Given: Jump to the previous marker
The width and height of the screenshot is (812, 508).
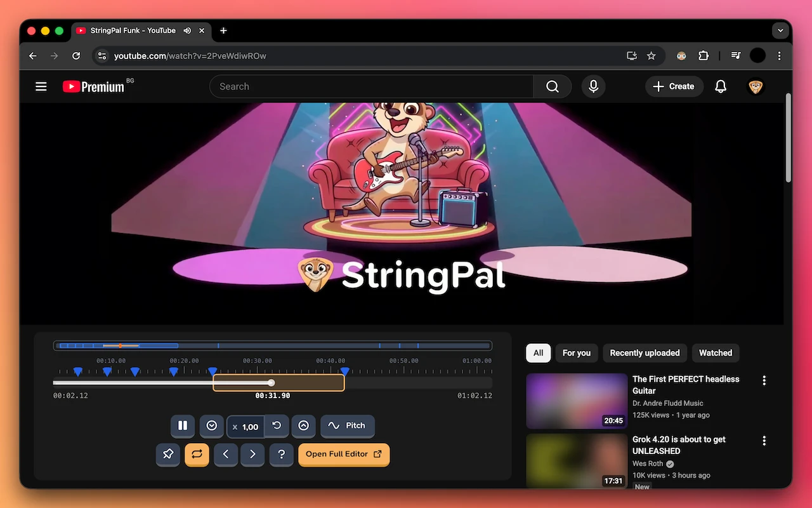Looking at the screenshot, I should point(226,454).
